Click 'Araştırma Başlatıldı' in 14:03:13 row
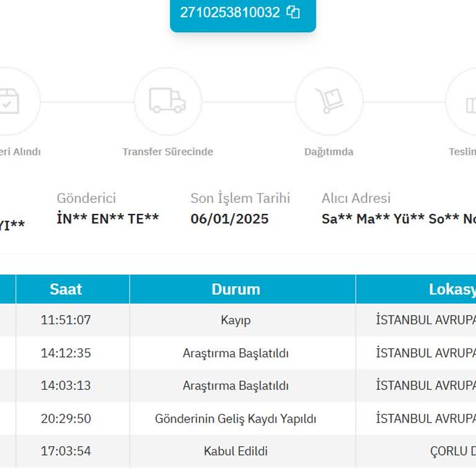The height and width of the screenshot is (476, 476). click(x=236, y=386)
